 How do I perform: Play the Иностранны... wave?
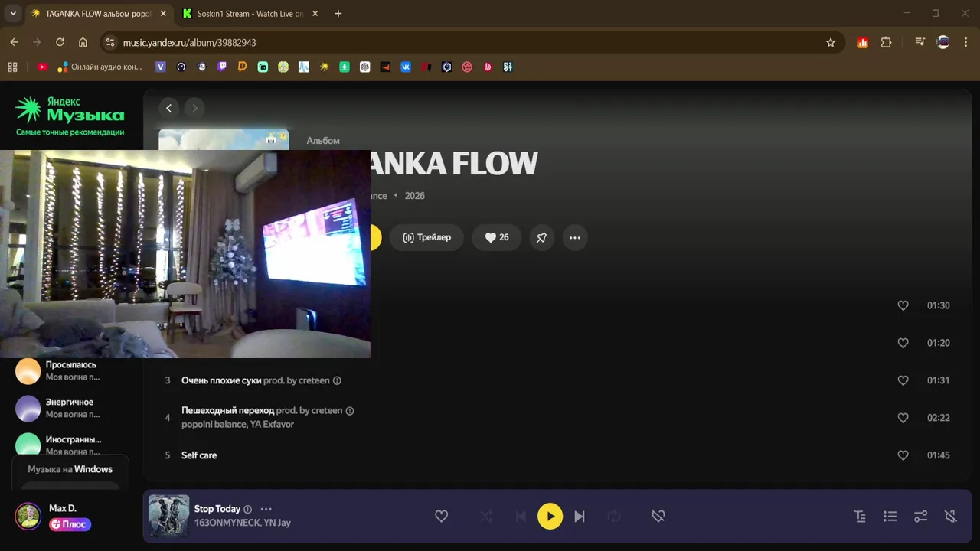click(x=28, y=445)
